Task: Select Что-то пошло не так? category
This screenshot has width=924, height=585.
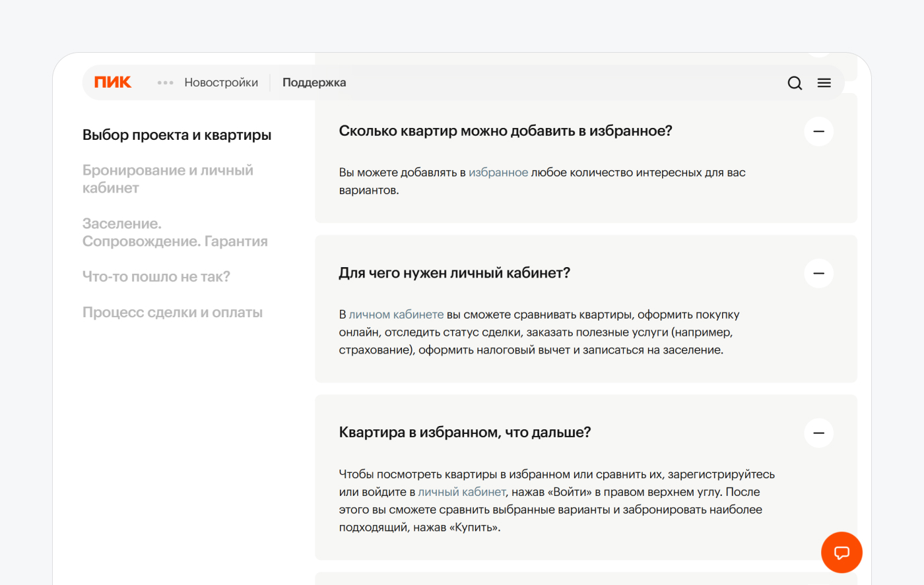Action: pos(156,277)
